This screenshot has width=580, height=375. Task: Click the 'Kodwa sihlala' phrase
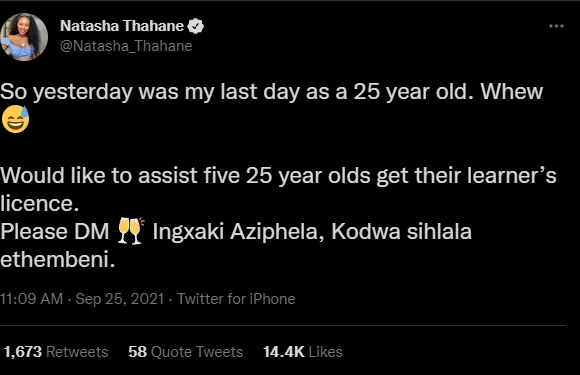[401, 232]
